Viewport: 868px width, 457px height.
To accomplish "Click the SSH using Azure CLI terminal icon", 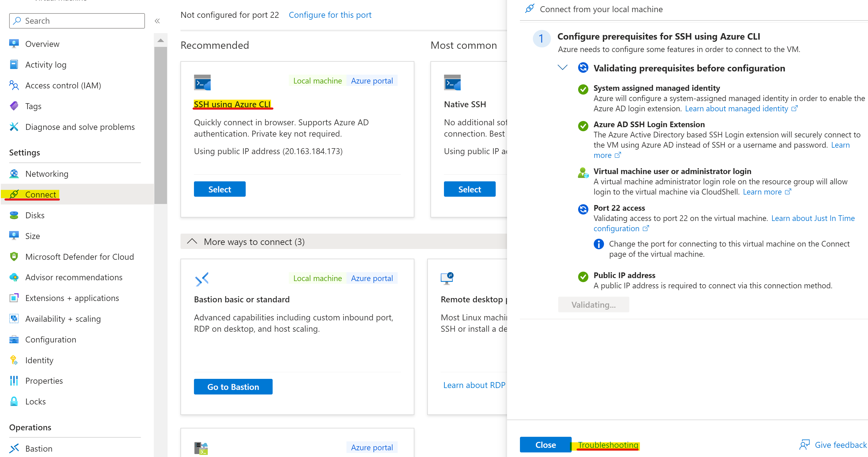I will 202,82.
